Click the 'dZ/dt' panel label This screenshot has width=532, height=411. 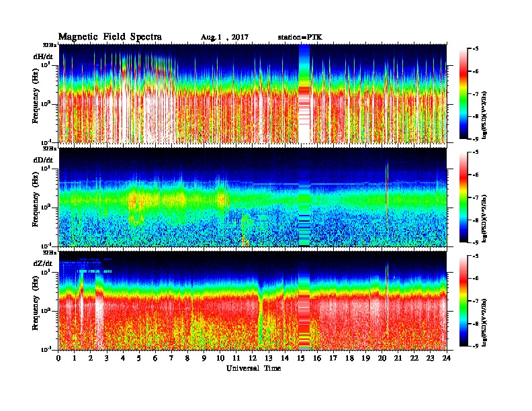coord(43,263)
